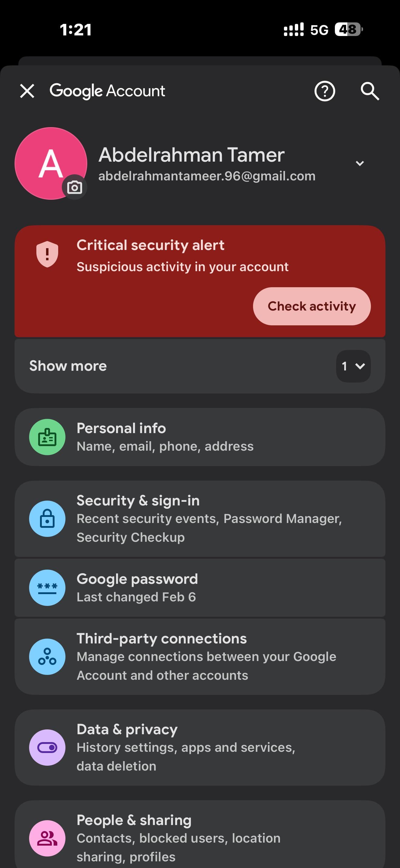Close the Google Account sheet
The width and height of the screenshot is (400, 868).
tap(27, 91)
